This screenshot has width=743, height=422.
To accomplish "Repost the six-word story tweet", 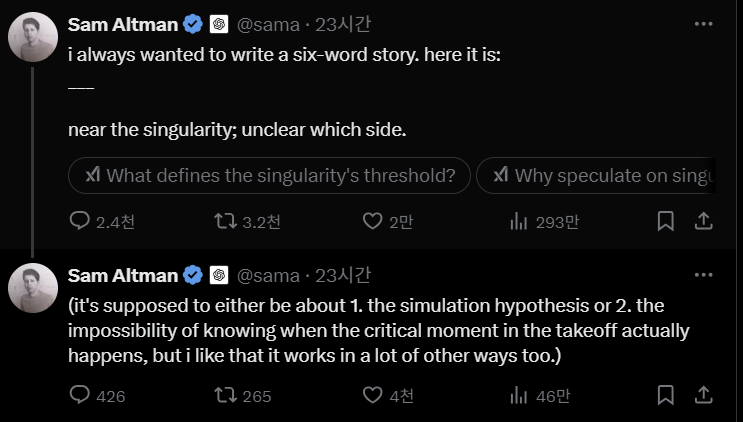I will pyautogui.click(x=226, y=221).
